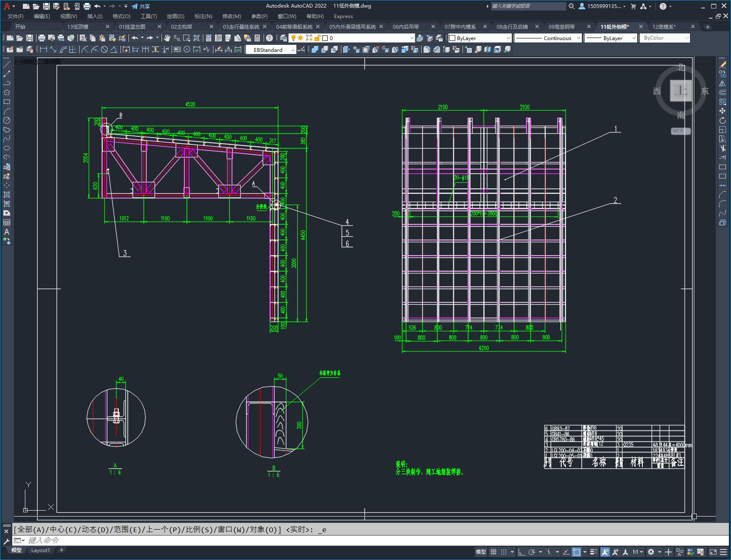Click the WCS button under the ViewCube
Image resolution: width=731 pixels, height=560 pixels.
click(680, 131)
